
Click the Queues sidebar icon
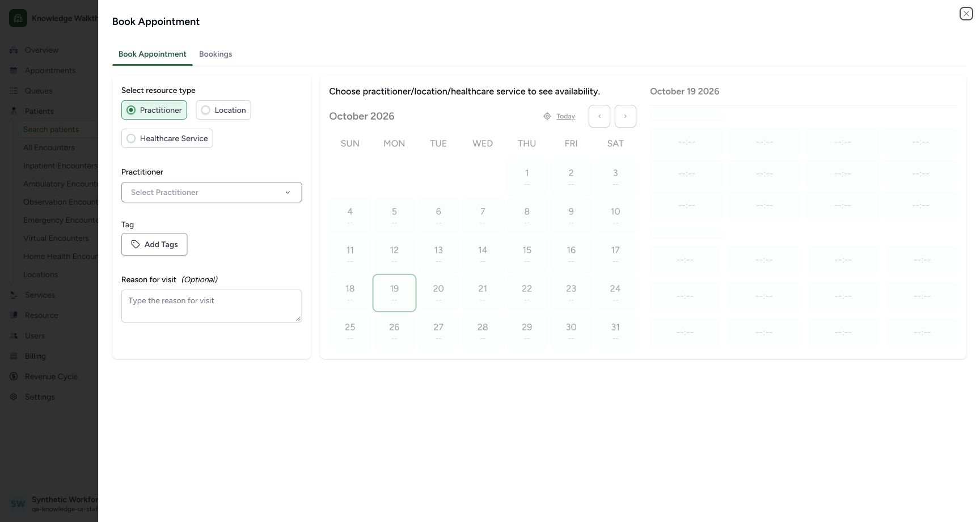(14, 91)
